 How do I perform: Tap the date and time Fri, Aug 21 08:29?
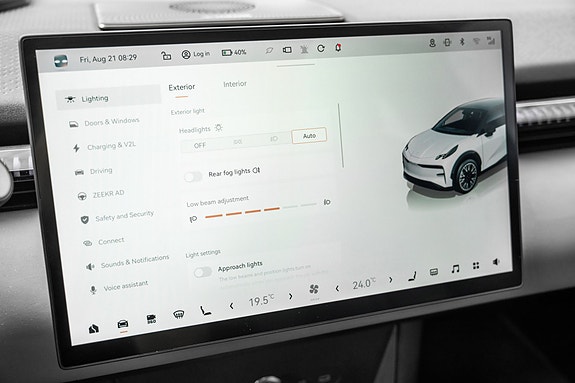108,59
